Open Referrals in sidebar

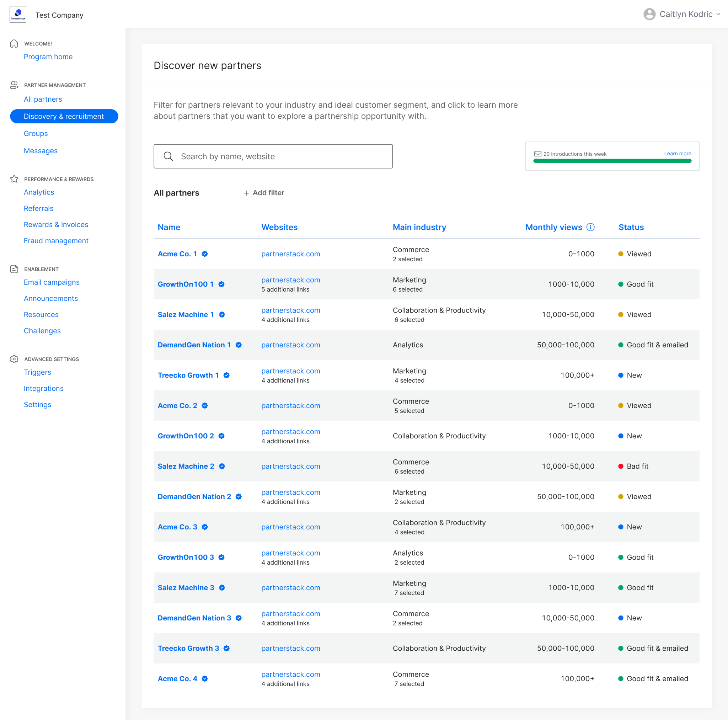pos(38,208)
